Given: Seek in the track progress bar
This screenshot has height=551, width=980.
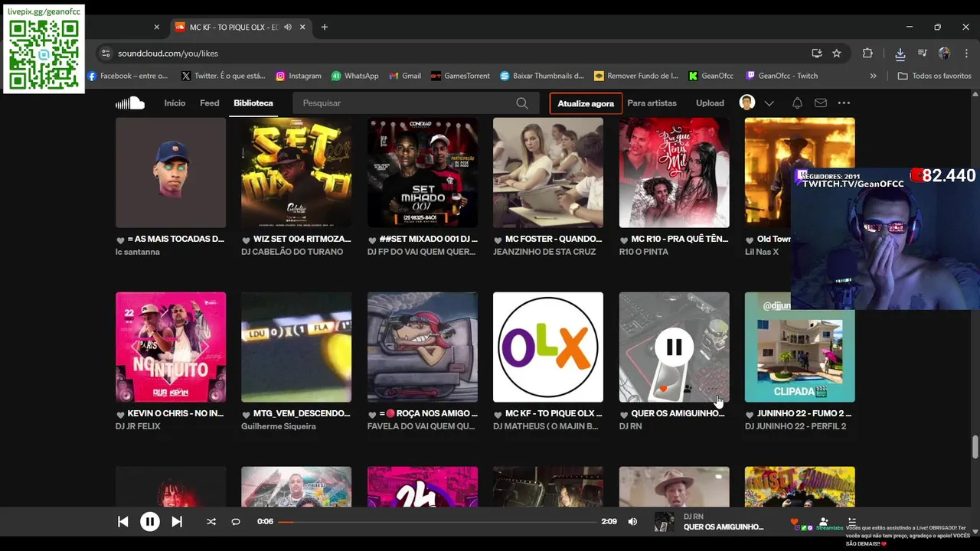Looking at the screenshot, I should 437,522.
